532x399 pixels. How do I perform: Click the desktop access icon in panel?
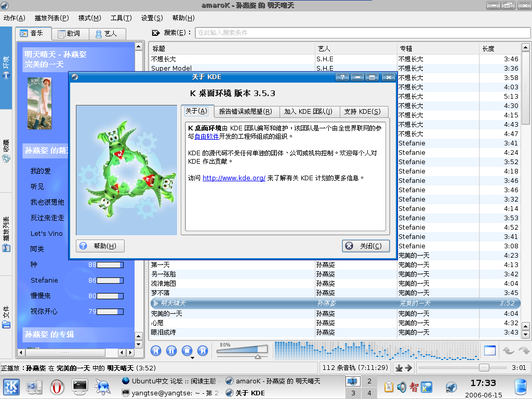click(34, 388)
